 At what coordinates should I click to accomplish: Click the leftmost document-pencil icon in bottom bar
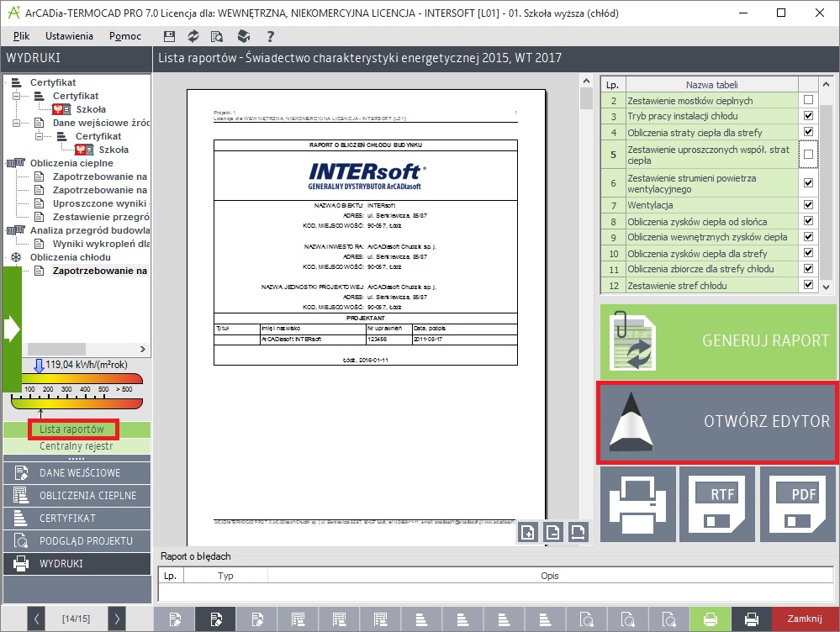click(175, 619)
